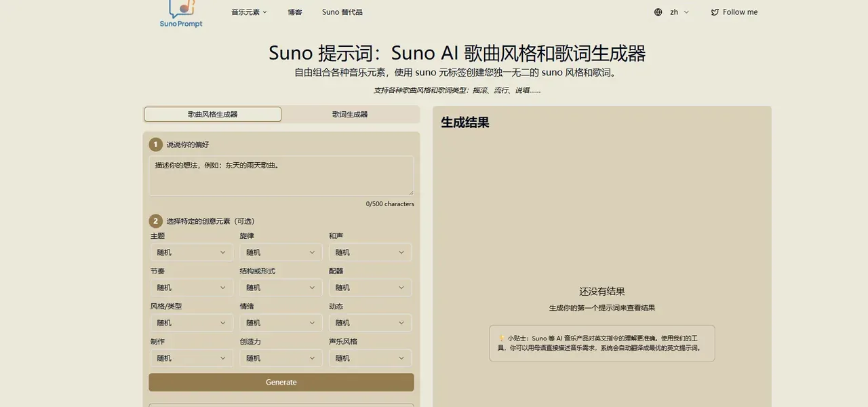This screenshot has height=407, width=868.
Task: Open the 主题 dropdown
Action: (x=192, y=252)
